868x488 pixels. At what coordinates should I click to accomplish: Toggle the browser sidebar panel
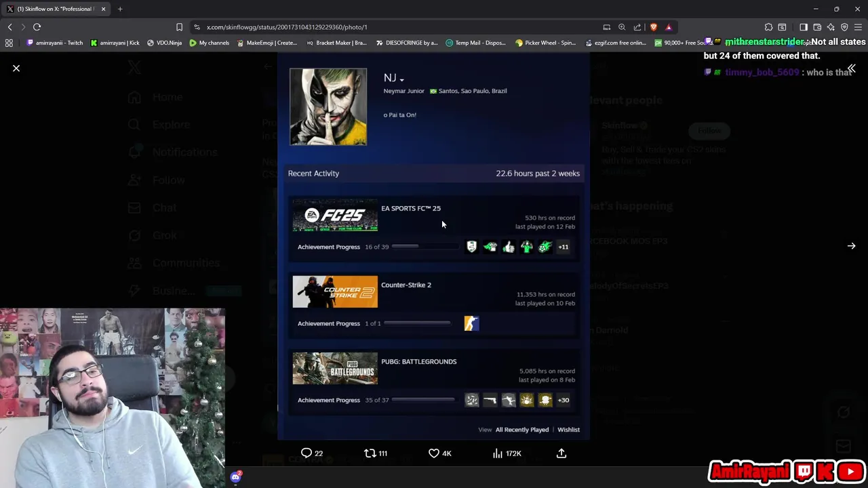804,27
